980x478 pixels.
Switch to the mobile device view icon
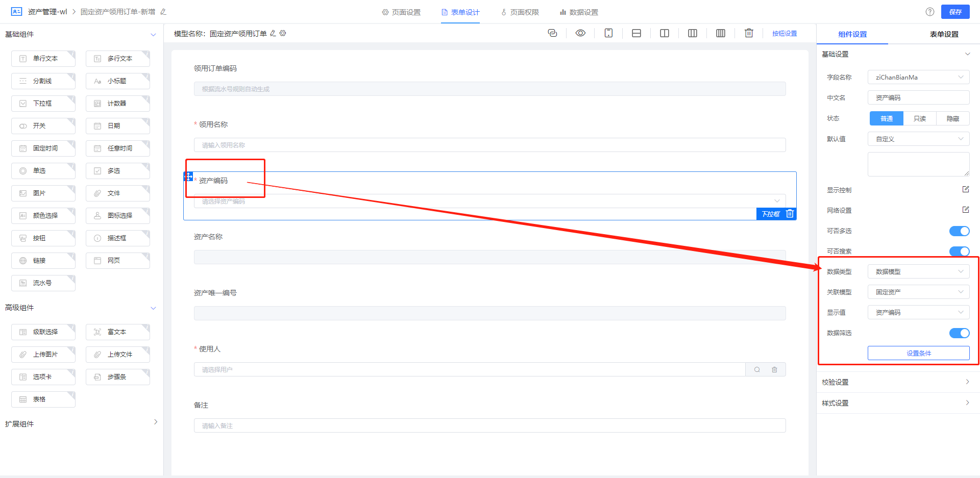pyautogui.click(x=608, y=33)
